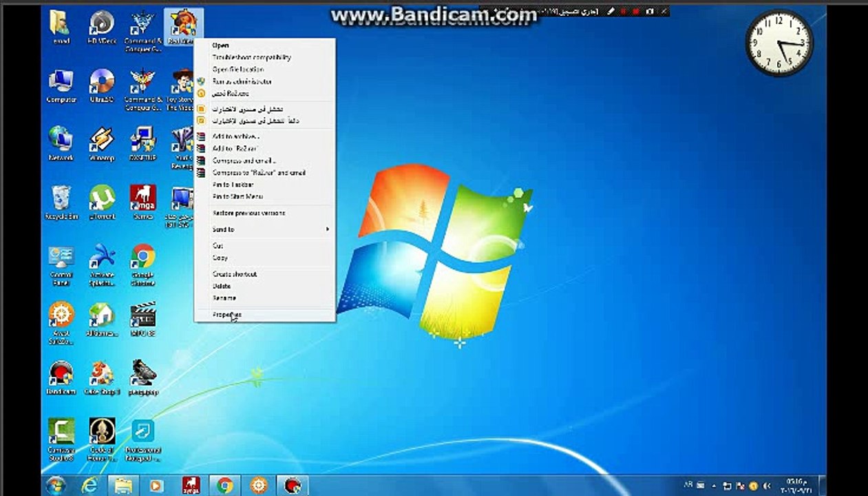The height and width of the screenshot is (496, 868).
Task: Click the AR input language indicator
Action: point(689,484)
